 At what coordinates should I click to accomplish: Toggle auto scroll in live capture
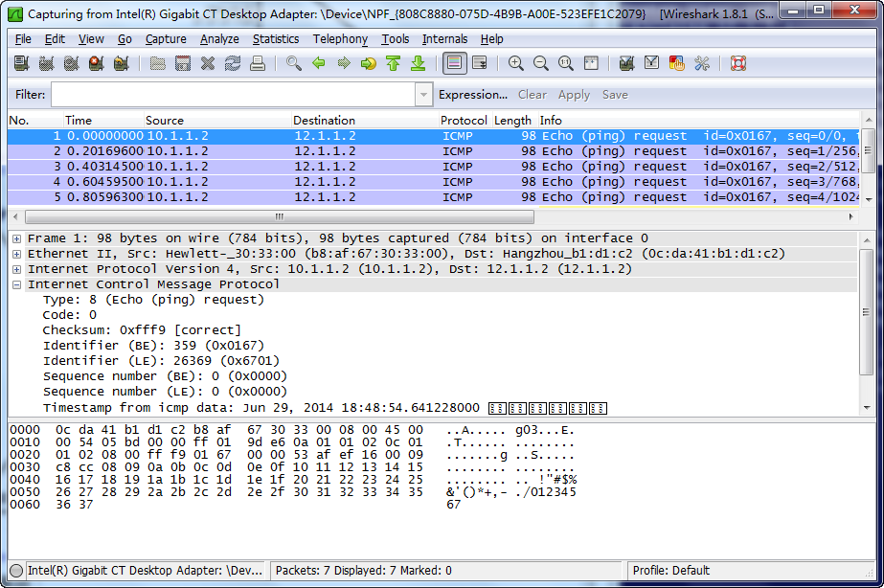pyautogui.click(x=479, y=63)
